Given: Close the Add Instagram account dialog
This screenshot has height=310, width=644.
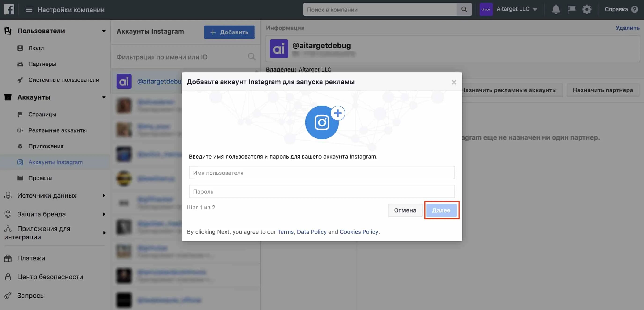Looking at the screenshot, I should click(x=454, y=82).
